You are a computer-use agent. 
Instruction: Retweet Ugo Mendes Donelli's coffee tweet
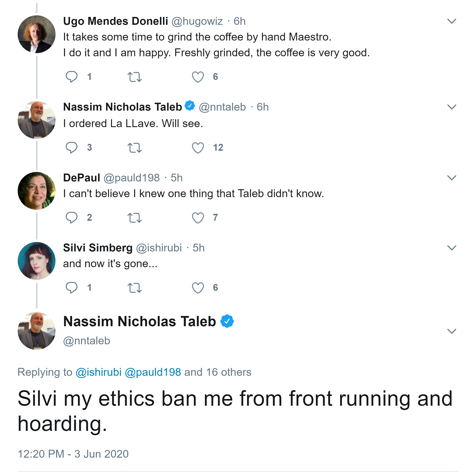[135, 77]
